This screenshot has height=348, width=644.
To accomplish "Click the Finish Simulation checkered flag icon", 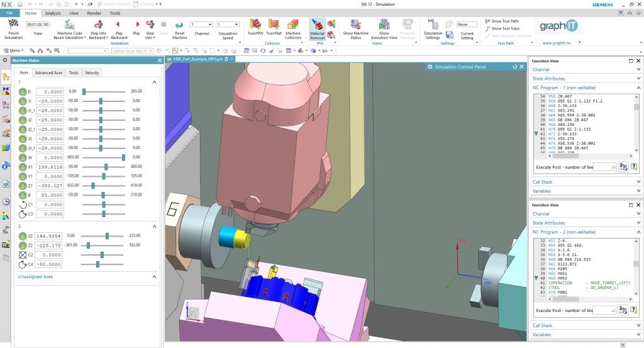I will pos(14,25).
